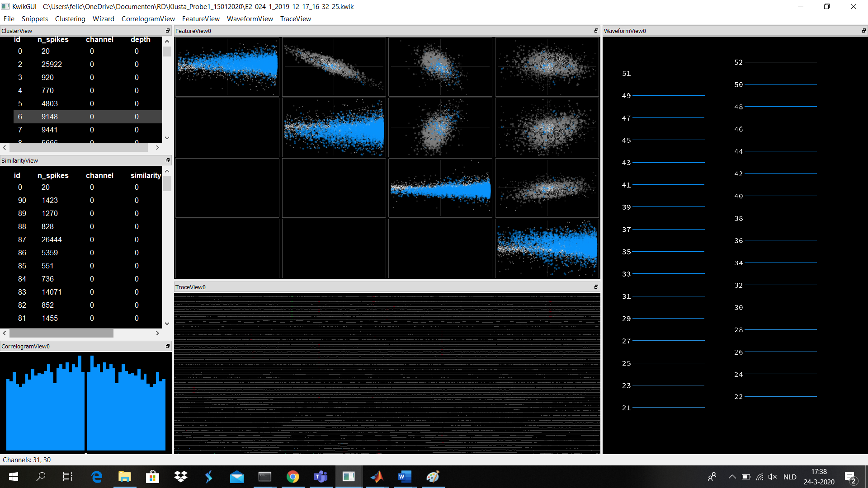Expand hidden system tray icons
The image size is (868, 488).
click(732, 477)
